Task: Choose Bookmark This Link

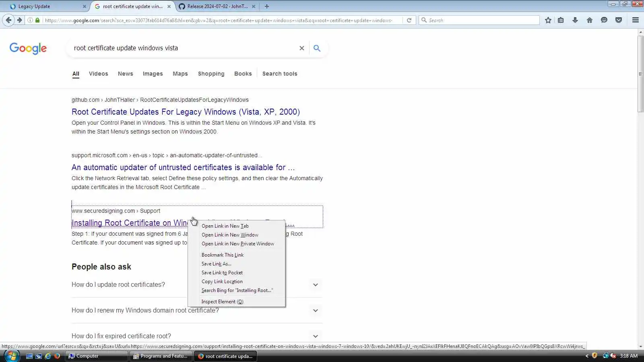Action: tap(237, 255)
